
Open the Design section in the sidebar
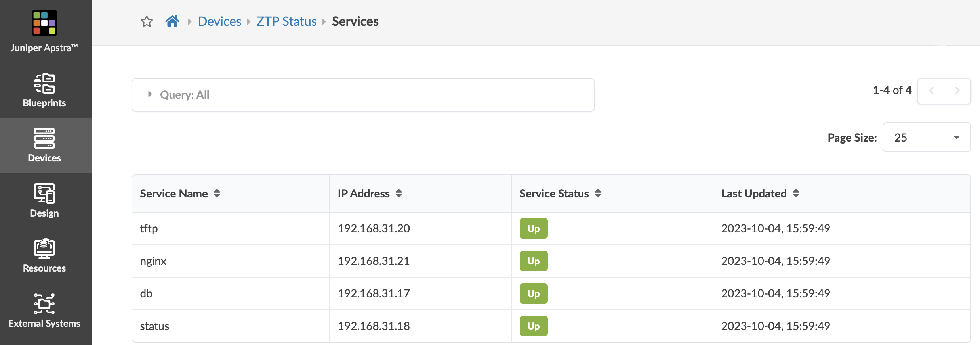(x=44, y=200)
